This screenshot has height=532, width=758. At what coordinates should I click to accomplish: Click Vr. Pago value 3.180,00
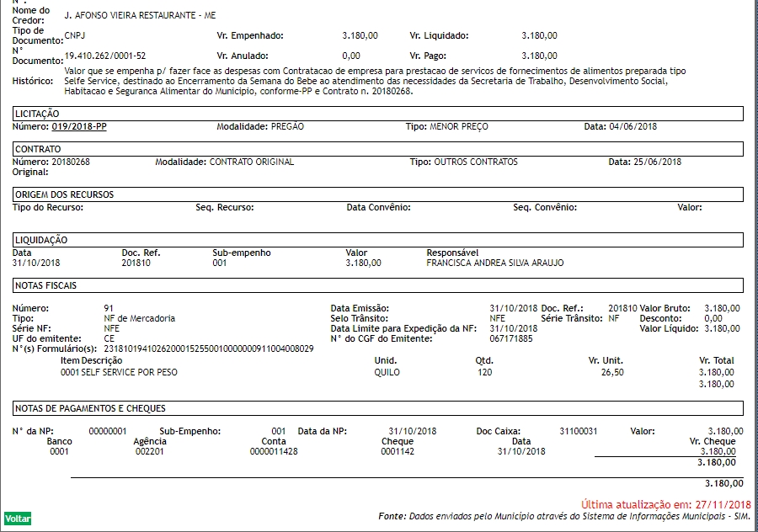coord(540,56)
